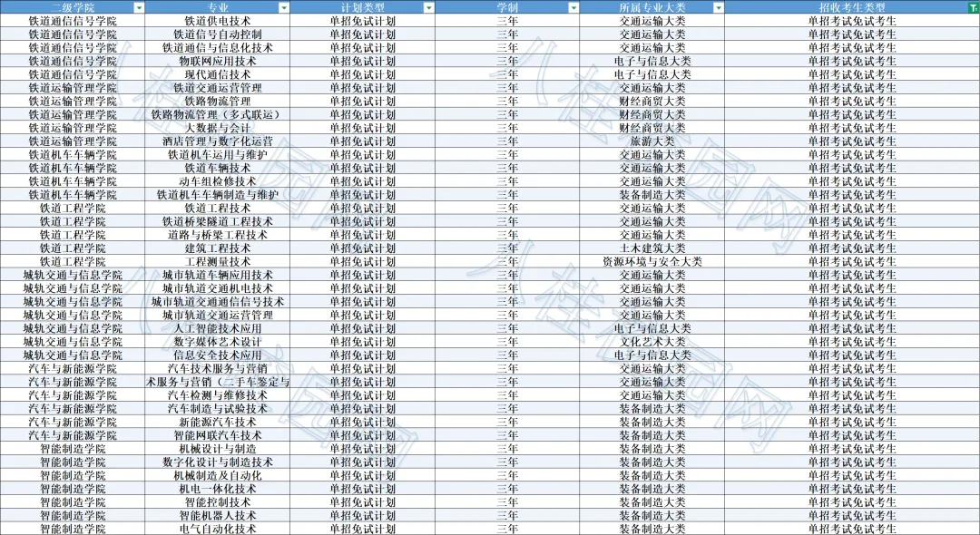This screenshot has width=980, height=535.
Task: Select the 文化艺术大类 category cell
Action: [x=652, y=342]
